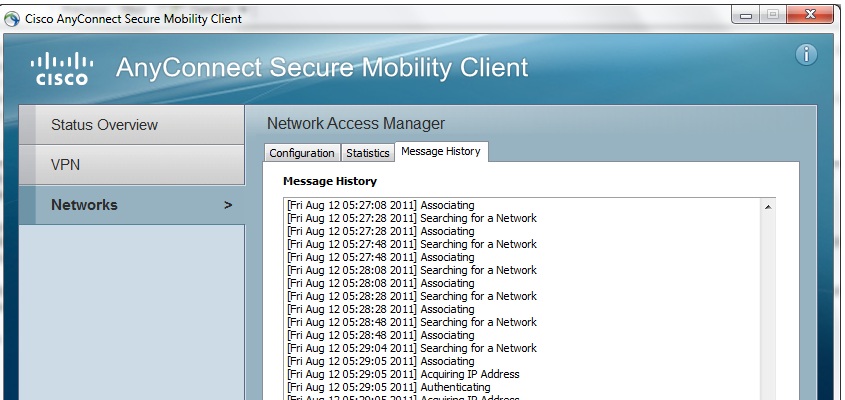The image size is (845, 400).
Task: Select the 05:28:48 Associating log entry
Action: pos(380,335)
